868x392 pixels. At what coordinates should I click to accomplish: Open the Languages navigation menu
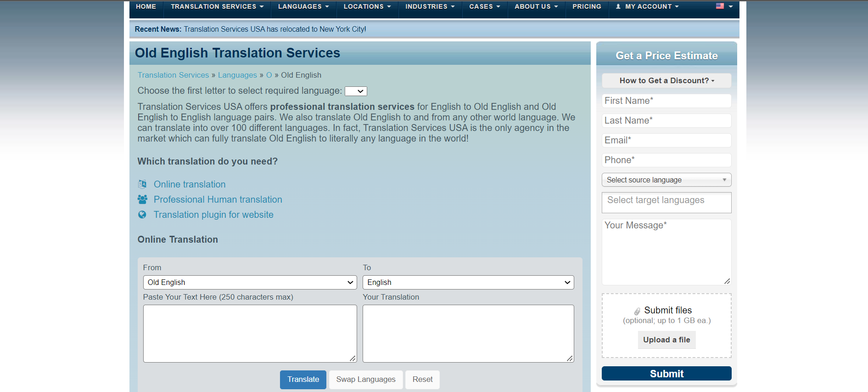[303, 6]
